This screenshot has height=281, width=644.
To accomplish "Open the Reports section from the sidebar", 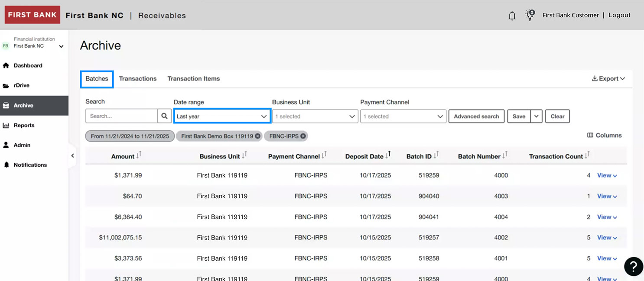I will coord(24,125).
